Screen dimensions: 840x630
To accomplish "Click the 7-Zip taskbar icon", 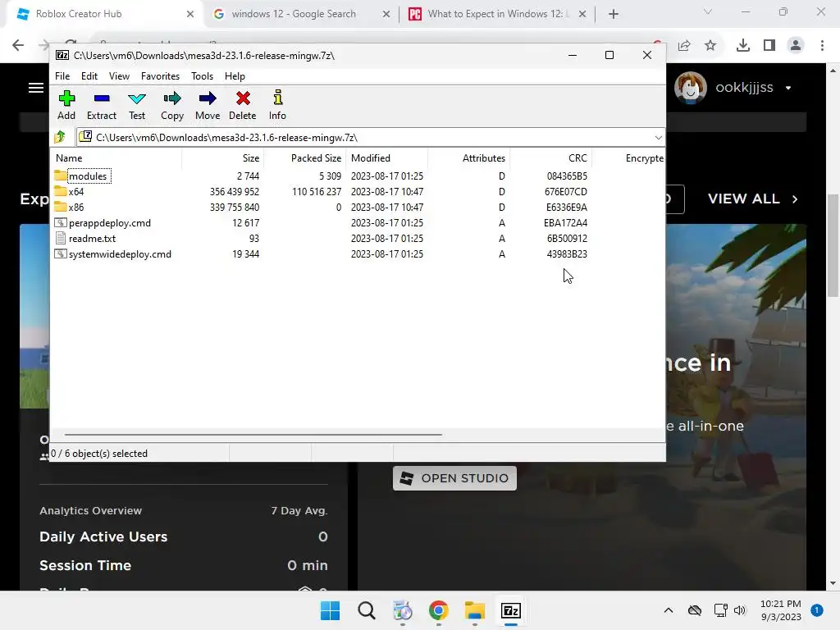I will (510, 610).
